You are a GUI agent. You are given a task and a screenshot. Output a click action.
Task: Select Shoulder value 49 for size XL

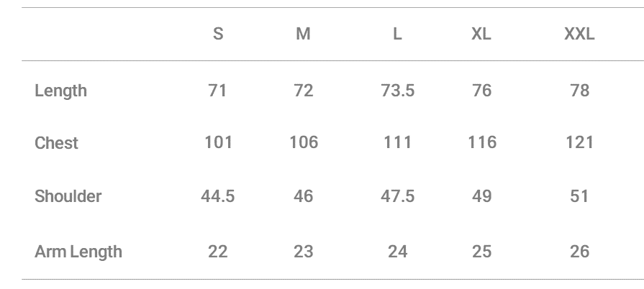tap(481, 196)
